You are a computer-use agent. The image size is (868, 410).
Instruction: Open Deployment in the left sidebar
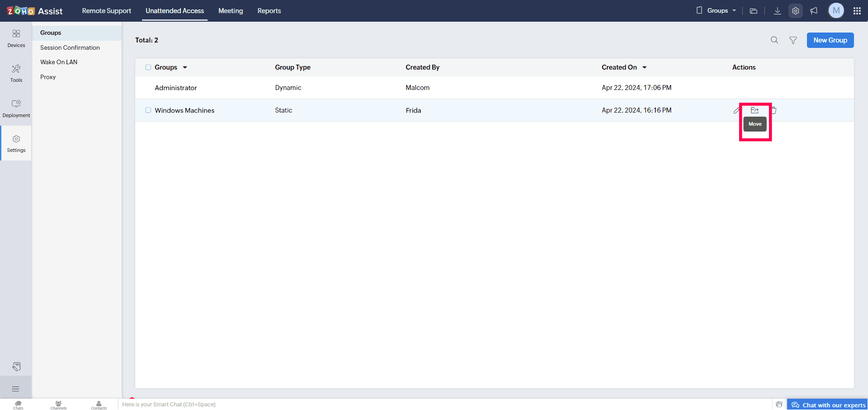click(16, 108)
